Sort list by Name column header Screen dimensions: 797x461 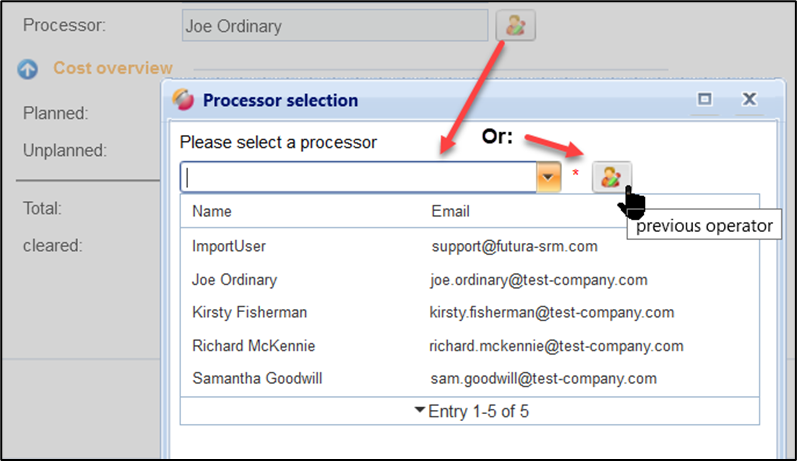[212, 212]
